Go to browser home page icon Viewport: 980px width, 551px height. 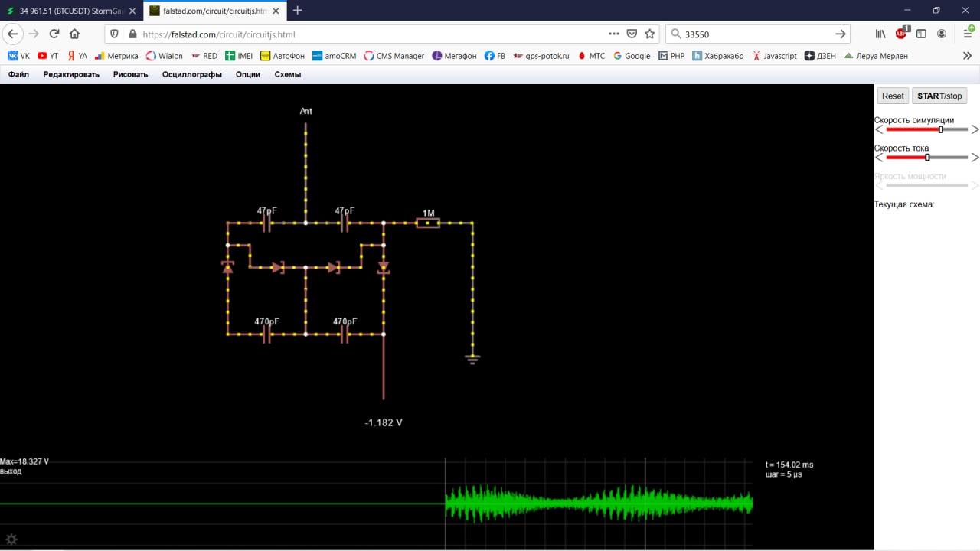[x=74, y=34]
